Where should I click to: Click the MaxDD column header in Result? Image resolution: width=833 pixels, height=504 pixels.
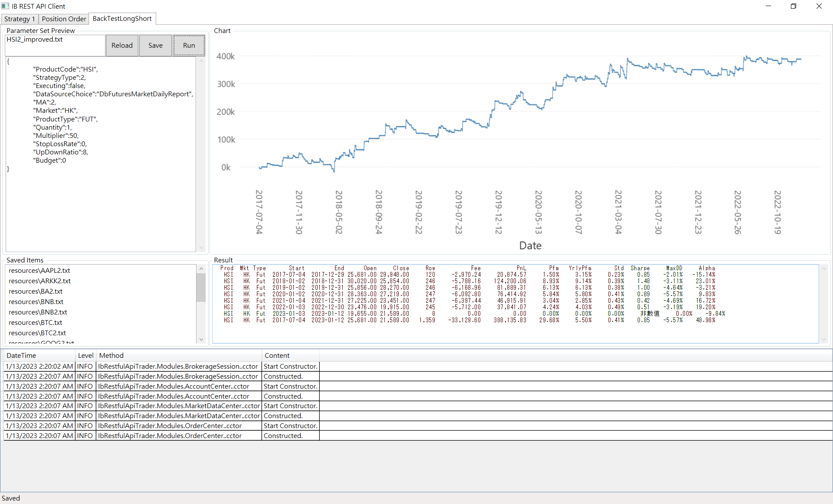point(674,268)
